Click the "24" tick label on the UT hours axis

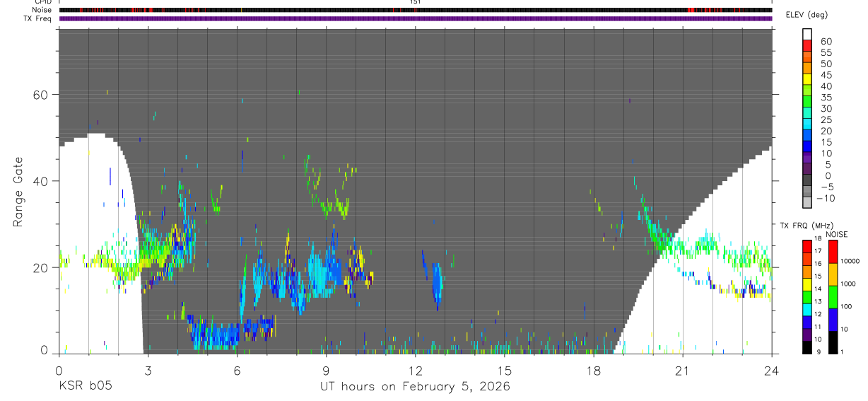[772, 371]
